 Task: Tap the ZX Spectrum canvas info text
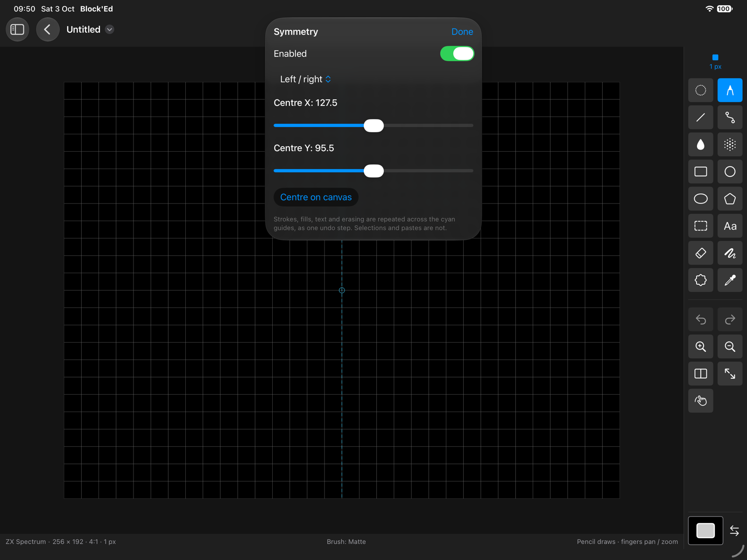(x=61, y=542)
